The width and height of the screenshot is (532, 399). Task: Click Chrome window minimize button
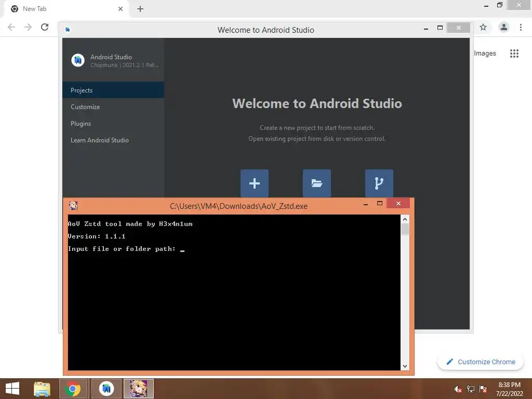(x=486, y=5)
